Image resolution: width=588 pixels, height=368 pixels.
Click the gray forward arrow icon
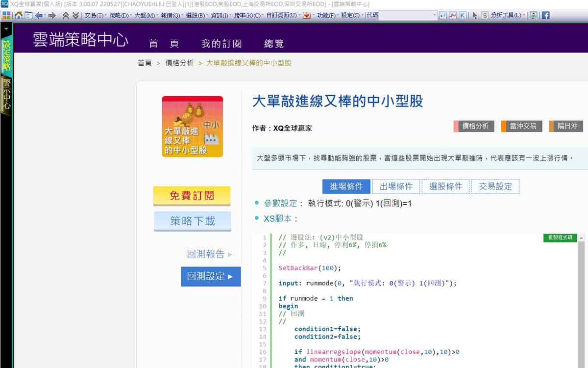[x=51, y=15]
